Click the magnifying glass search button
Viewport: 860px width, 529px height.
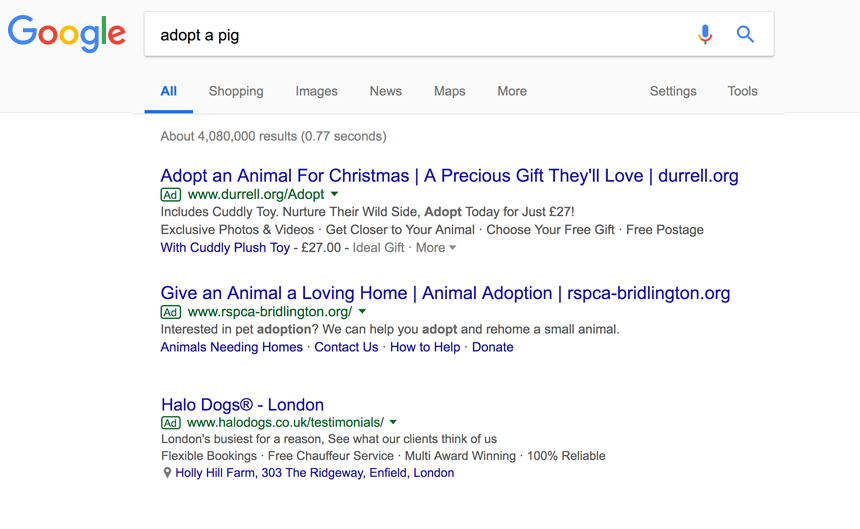click(745, 35)
